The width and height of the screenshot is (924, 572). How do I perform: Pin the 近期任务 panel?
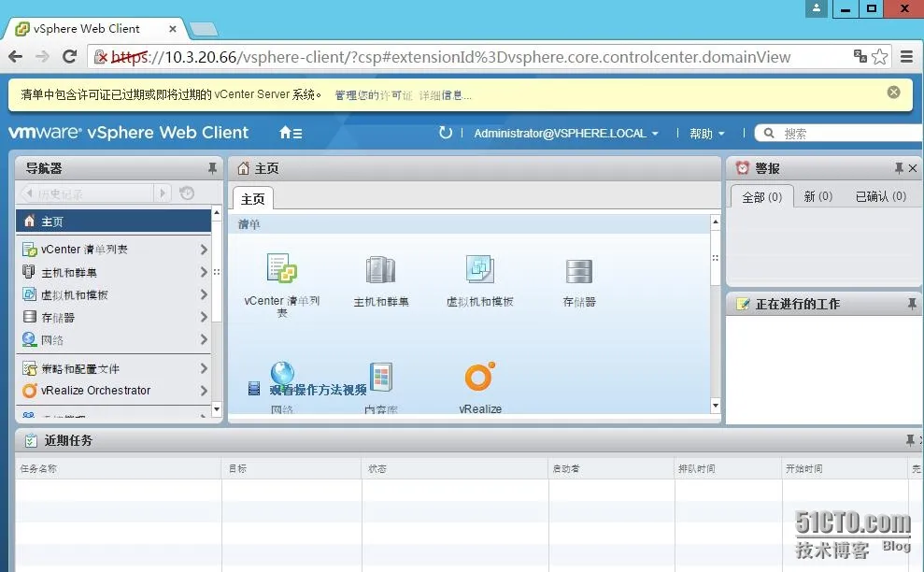click(x=910, y=440)
